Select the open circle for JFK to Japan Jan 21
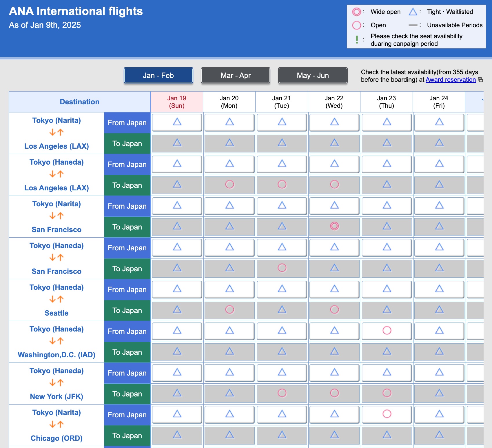The height and width of the screenshot is (448, 492). coord(282,394)
